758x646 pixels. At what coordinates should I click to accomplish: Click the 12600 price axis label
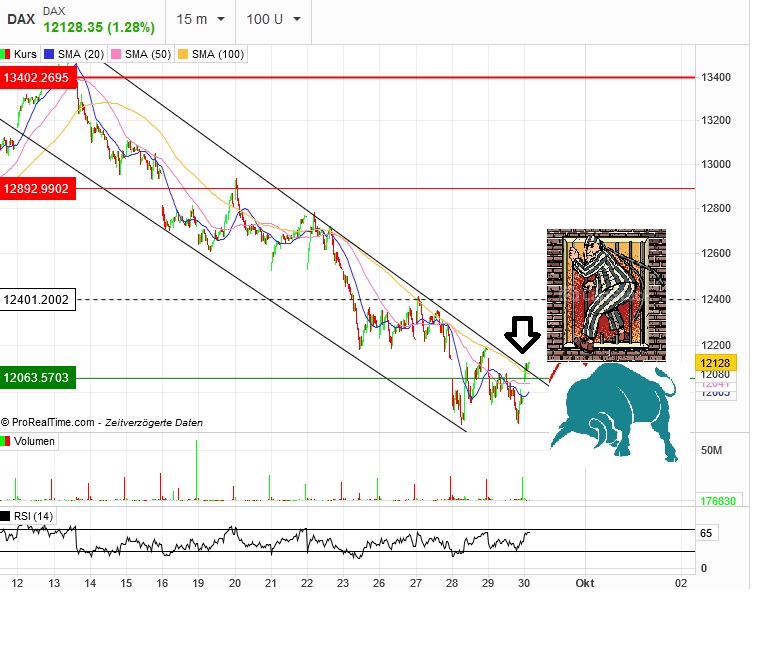(716, 253)
